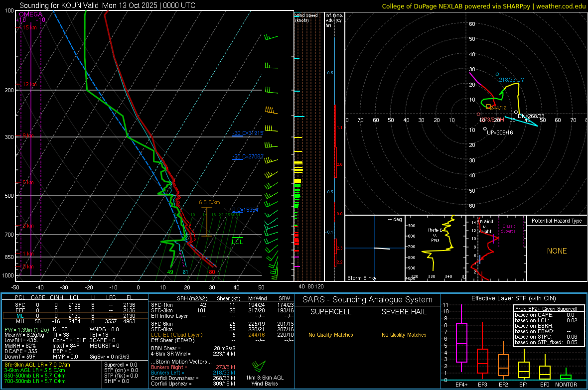Click the Storm Slinky panel label
This screenshot has width=588, height=390.
362,278
